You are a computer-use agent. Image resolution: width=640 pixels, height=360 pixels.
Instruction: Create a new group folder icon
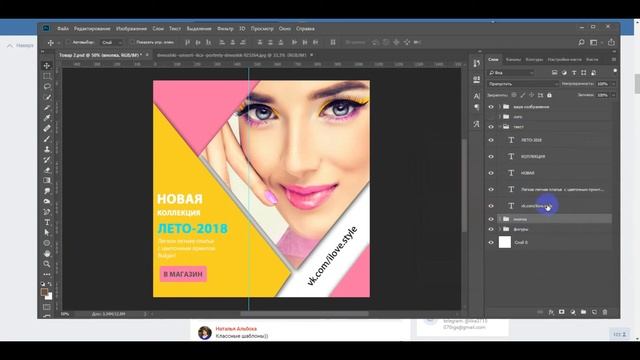point(583,312)
